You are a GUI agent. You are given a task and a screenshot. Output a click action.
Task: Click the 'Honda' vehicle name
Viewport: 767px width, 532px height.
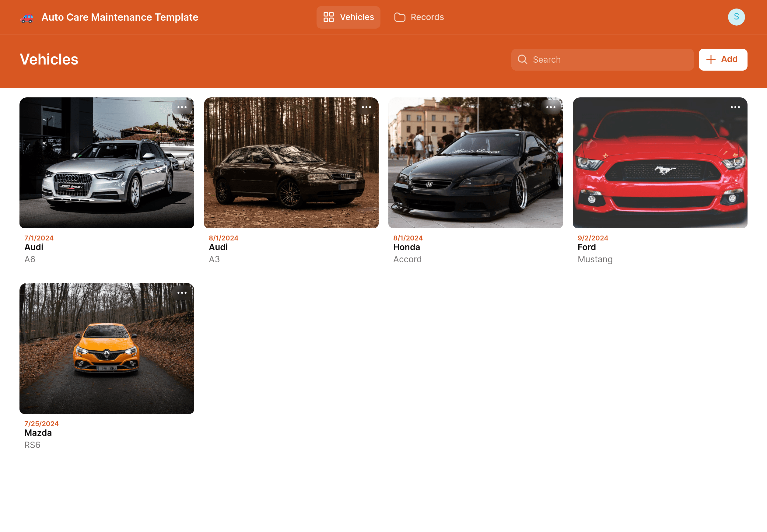point(406,247)
